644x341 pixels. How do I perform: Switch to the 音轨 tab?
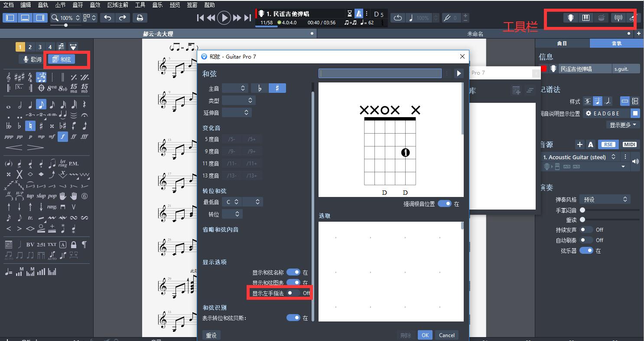616,43
